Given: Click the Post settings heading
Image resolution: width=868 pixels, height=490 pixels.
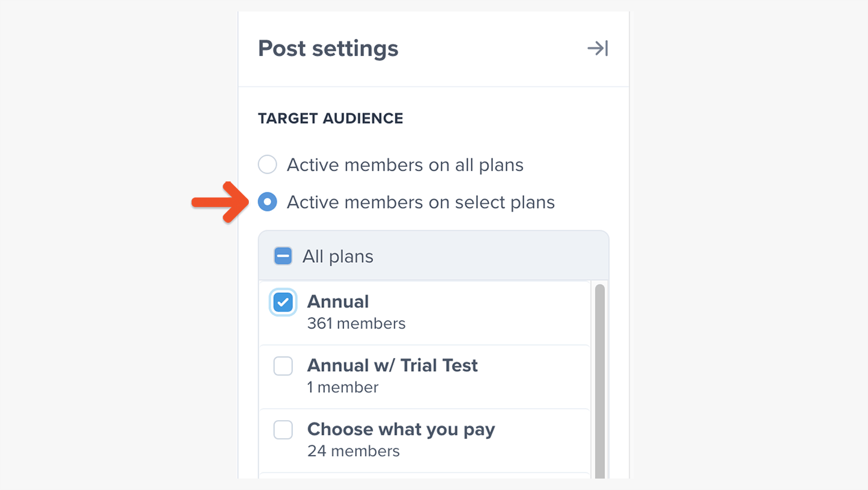Looking at the screenshot, I should 328,48.
